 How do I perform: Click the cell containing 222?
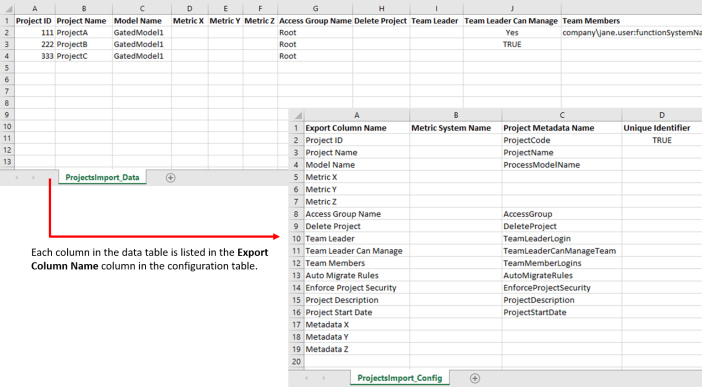pyautogui.click(x=34, y=44)
